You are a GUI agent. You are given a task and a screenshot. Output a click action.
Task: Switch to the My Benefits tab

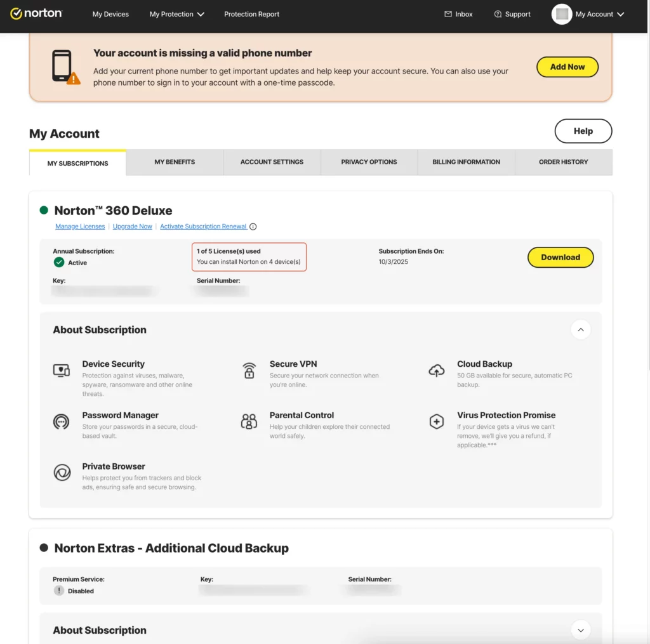click(175, 162)
